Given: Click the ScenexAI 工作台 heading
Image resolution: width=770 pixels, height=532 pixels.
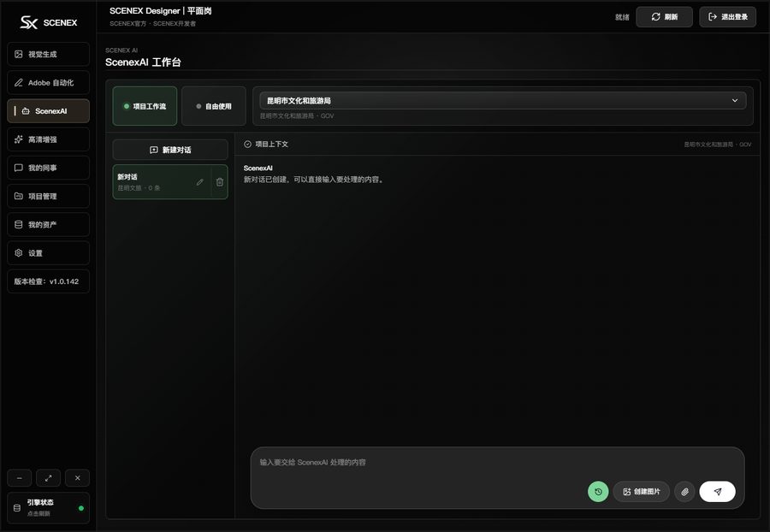Looking at the screenshot, I should (x=143, y=62).
